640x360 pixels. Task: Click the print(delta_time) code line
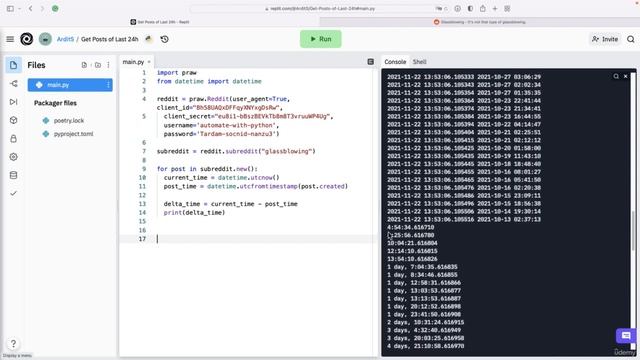coord(194,213)
